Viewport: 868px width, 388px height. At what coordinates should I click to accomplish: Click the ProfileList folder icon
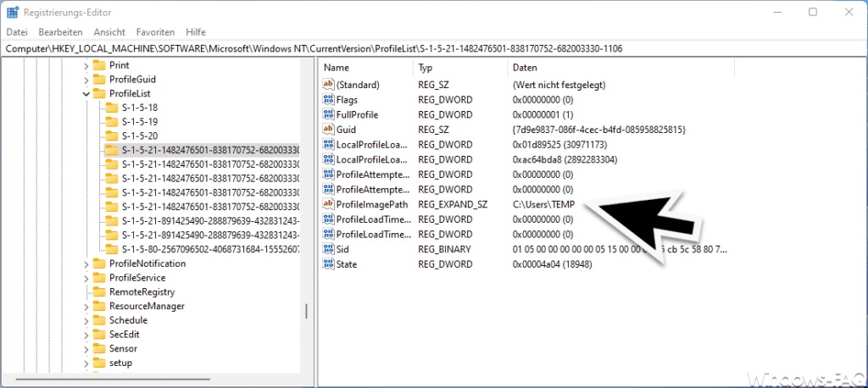tap(99, 93)
